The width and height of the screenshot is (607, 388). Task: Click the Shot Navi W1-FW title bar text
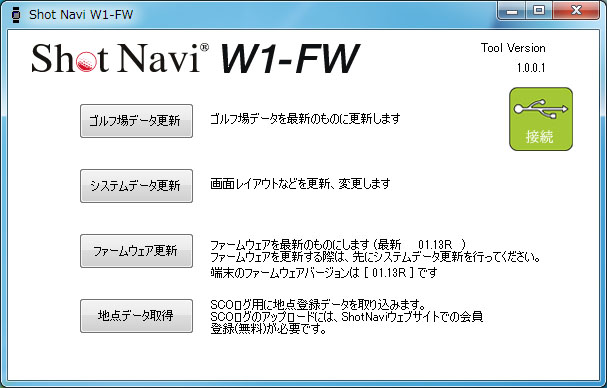click(81, 15)
